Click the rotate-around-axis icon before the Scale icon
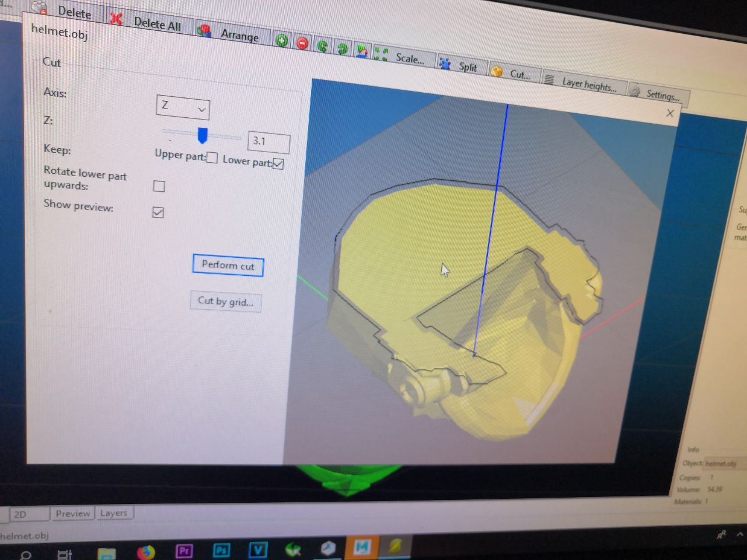The width and height of the screenshot is (747, 560). click(362, 51)
